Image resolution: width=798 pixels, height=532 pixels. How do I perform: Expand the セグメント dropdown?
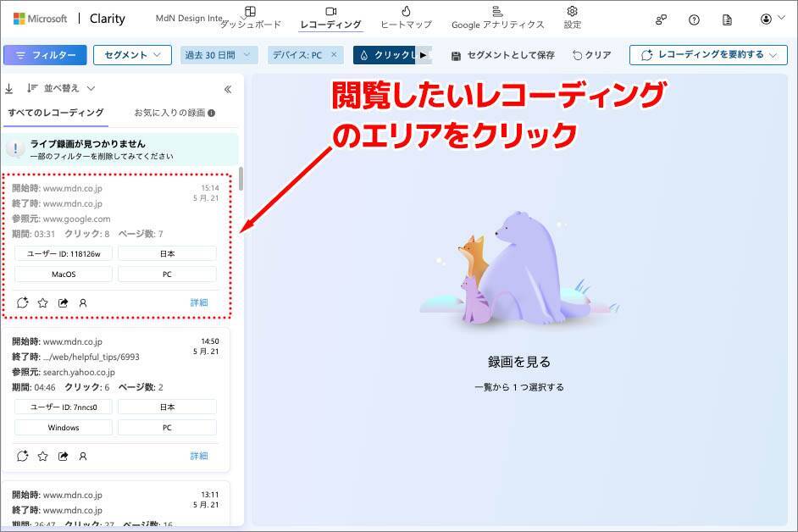[131, 55]
